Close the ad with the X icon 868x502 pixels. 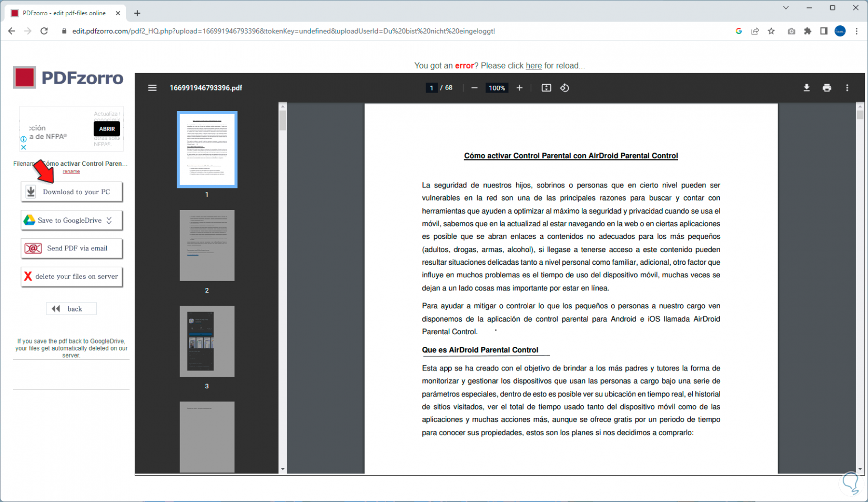click(23, 147)
